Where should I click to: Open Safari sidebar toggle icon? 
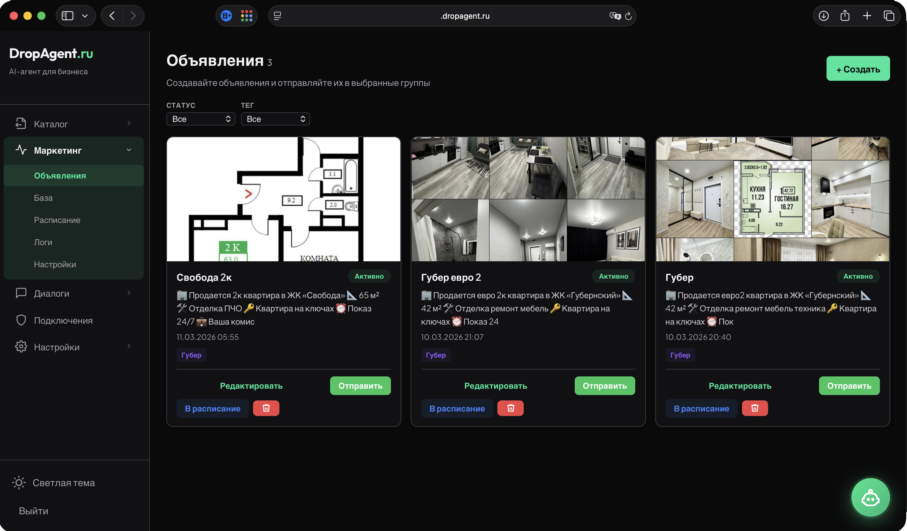click(67, 15)
